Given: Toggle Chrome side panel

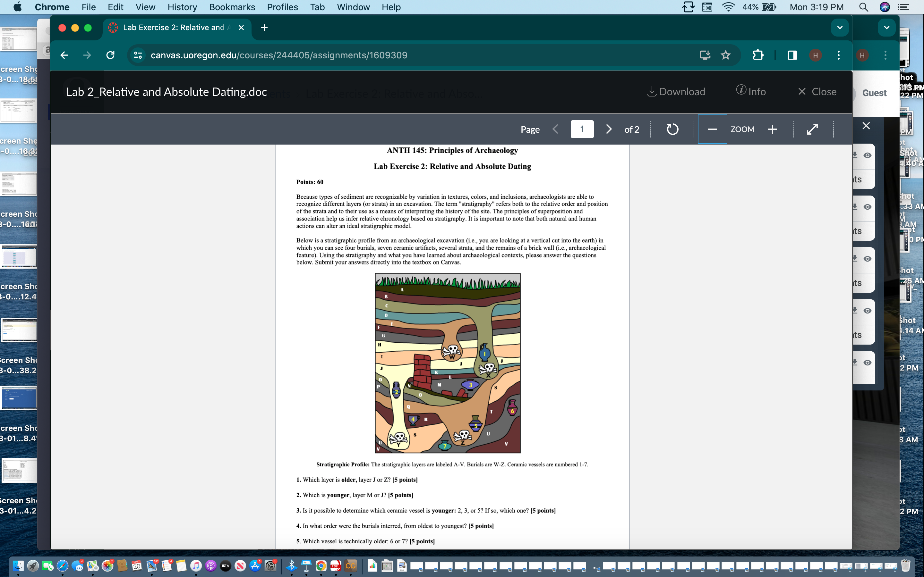Looking at the screenshot, I should [x=792, y=55].
